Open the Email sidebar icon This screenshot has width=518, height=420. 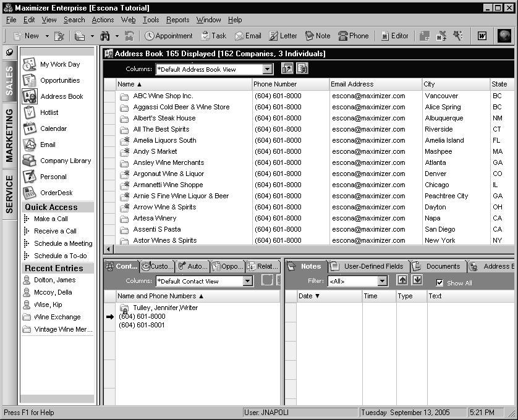click(30, 145)
